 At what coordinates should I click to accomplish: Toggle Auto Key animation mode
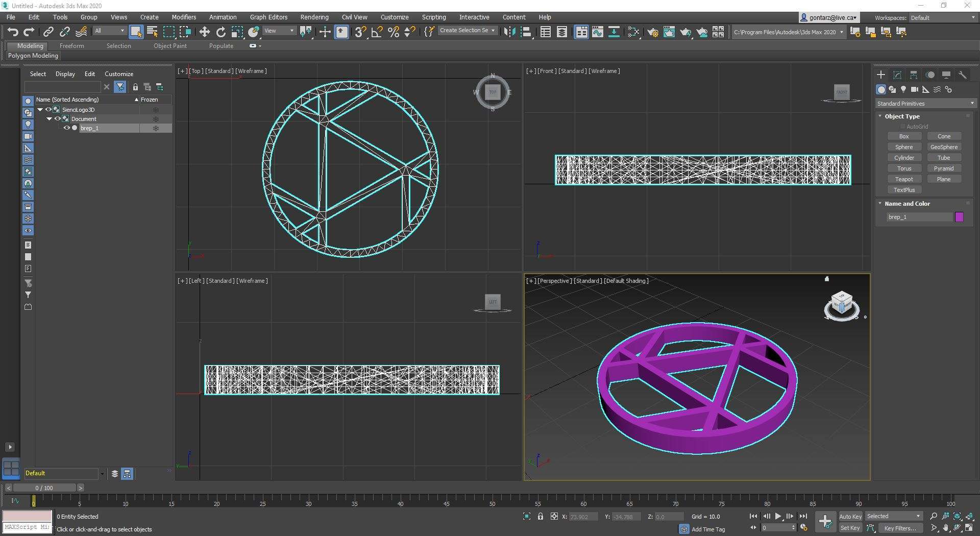(x=850, y=517)
